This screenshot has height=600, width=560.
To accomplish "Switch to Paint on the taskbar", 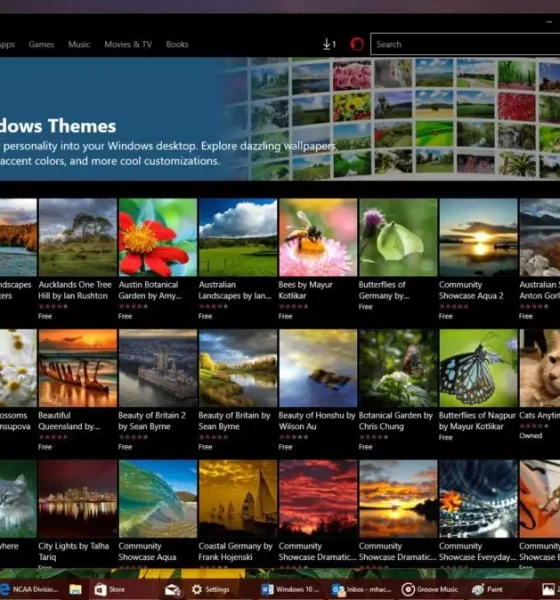I will point(487,589).
